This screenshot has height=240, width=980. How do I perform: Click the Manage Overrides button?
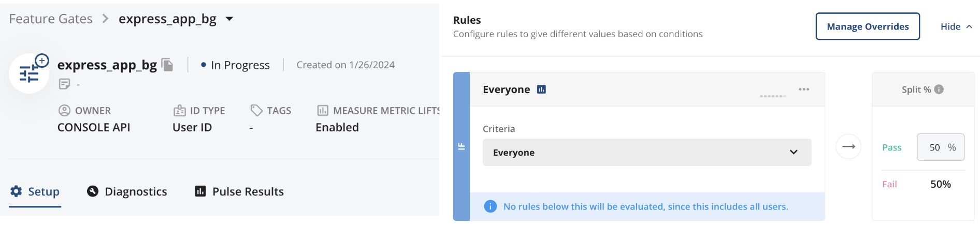coord(868,26)
